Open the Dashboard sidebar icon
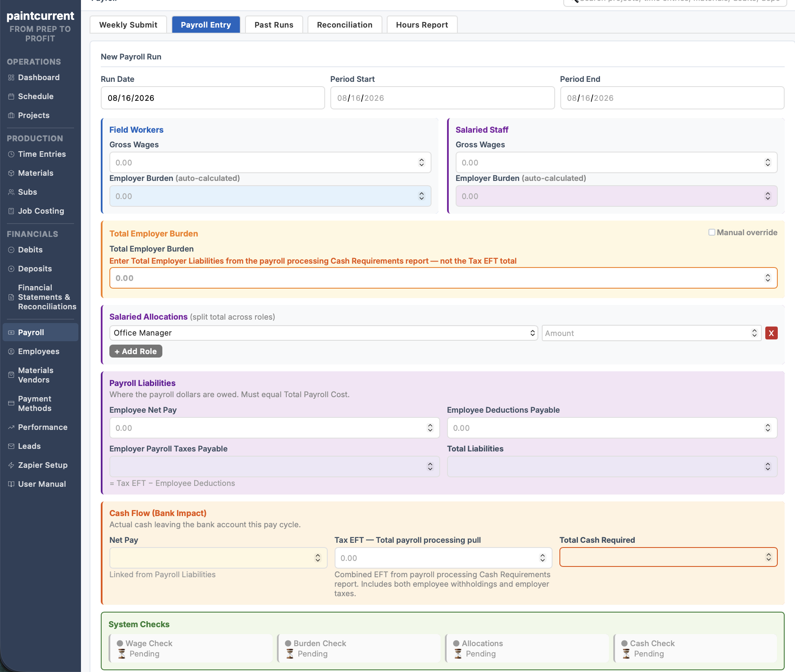 (x=11, y=78)
